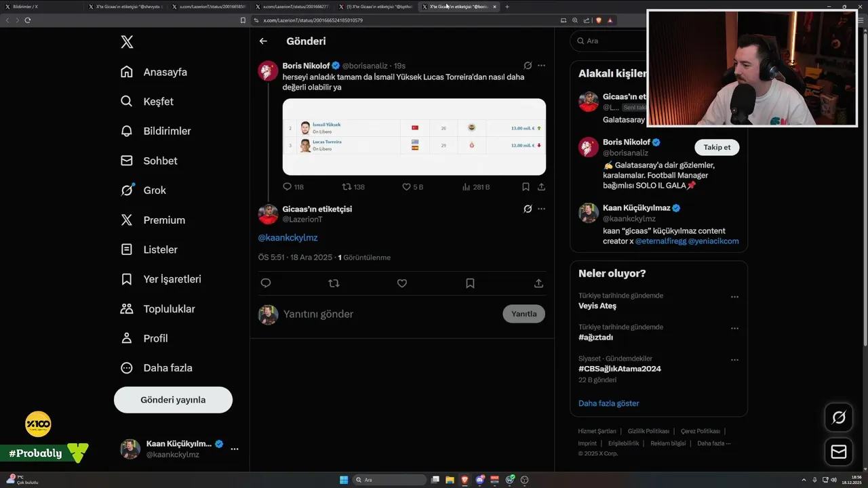Open Veyis Ateş trend
The image size is (868, 488).
pyautogui.click(x=597, y=306)
